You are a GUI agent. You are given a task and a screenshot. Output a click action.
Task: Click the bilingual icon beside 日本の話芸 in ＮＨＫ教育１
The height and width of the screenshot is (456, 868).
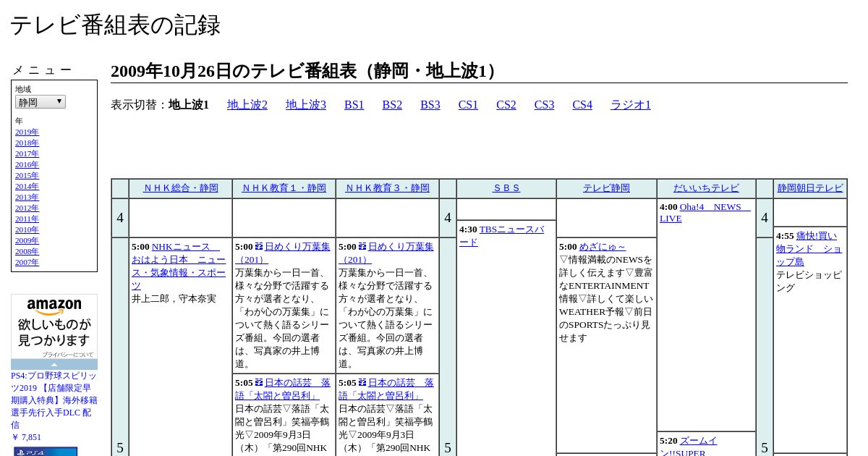pos(259,383)
